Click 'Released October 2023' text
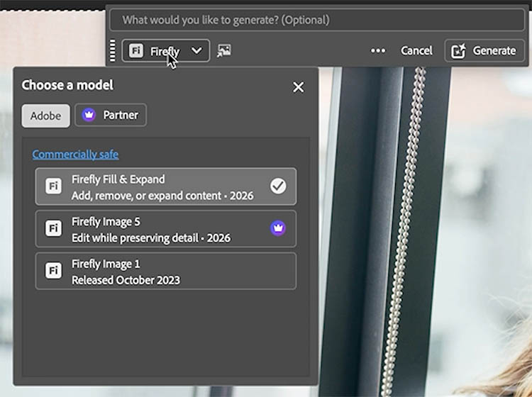The height and width of the screenshot is (397, 532). (x=126, y=280)
